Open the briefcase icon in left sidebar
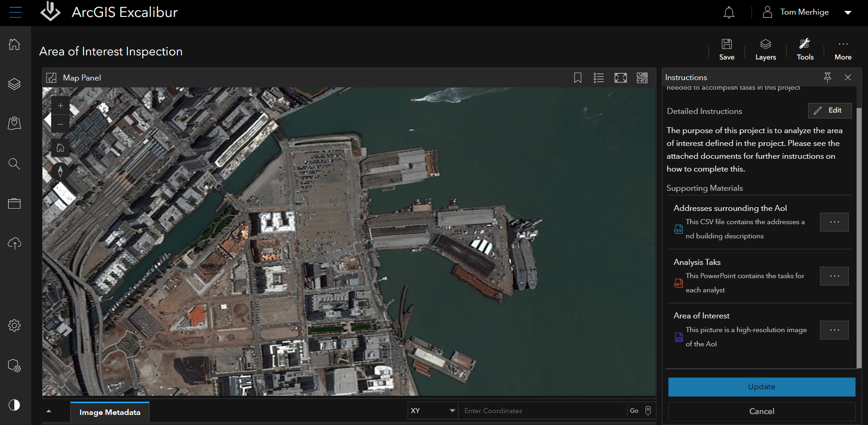Screen dimensions: 868x425 [x=15, y=204]
